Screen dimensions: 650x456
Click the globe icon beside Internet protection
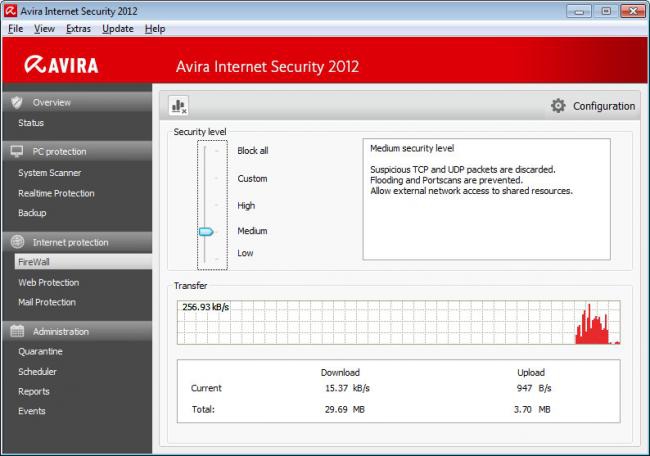tap(17, 242)
